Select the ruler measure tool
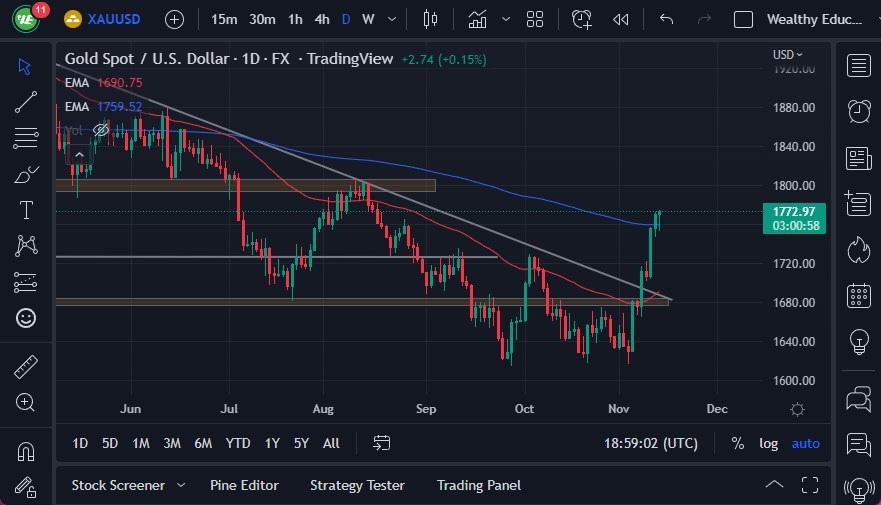Viewport: 881px width, 505px height. click(x=26, y=367)
